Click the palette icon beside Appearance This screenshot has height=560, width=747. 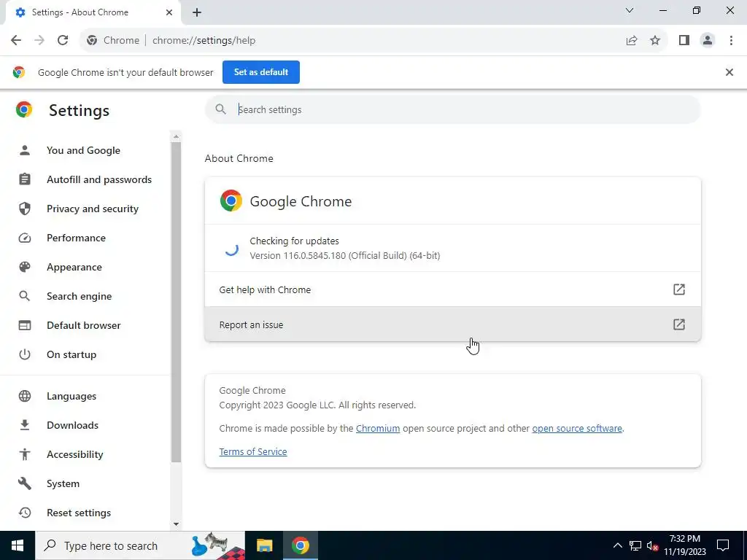25,267
